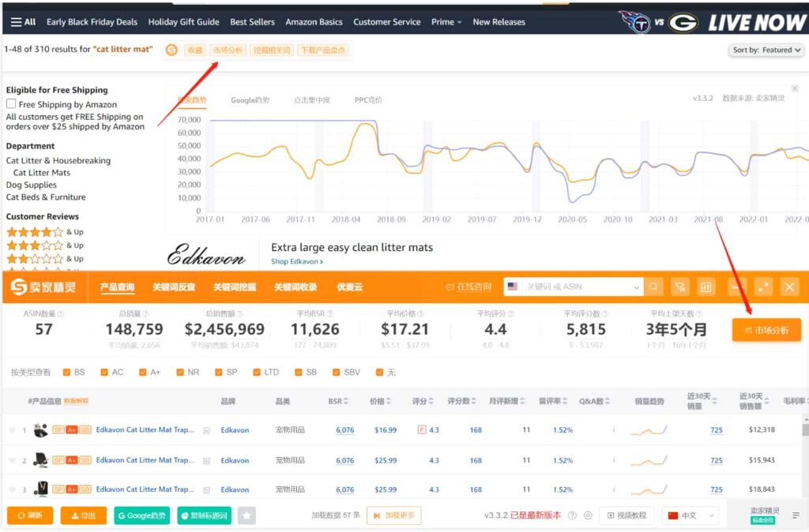Click the help question mark in bottom bar
The image size is (809, 532).
pos(572,515)
